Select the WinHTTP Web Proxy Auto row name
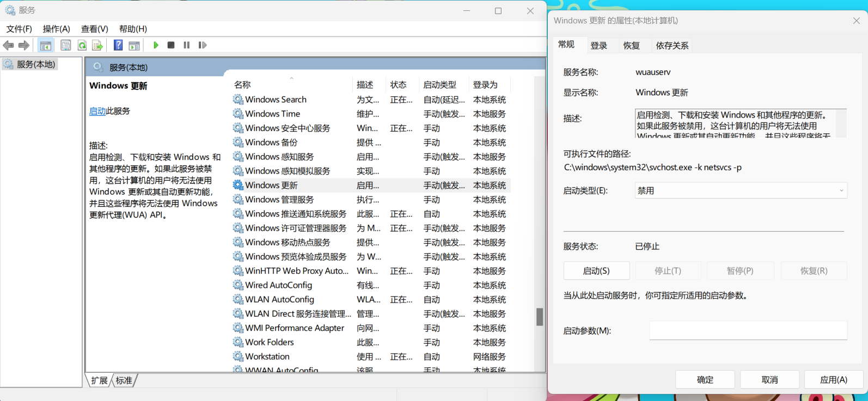Screen dimensions: 868x401 point(297,270)
